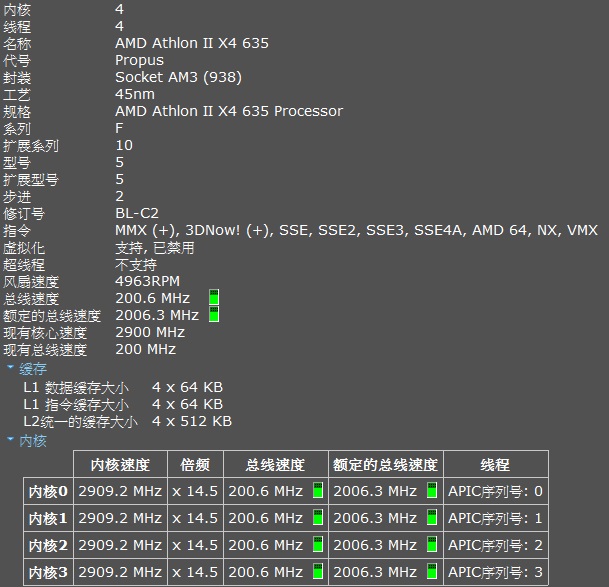The width and height of the screenshot is (609, 587).
Task: Click the specification AMD Athlon II X4 635 Processor
Action: pyautogui.click(x=229, y=111)
